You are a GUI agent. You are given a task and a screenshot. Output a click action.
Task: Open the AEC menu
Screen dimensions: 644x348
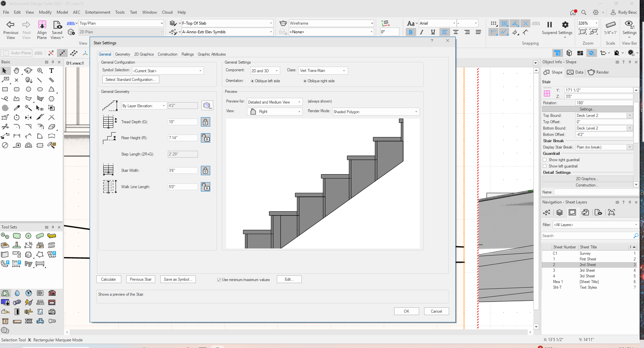(77, 12)
